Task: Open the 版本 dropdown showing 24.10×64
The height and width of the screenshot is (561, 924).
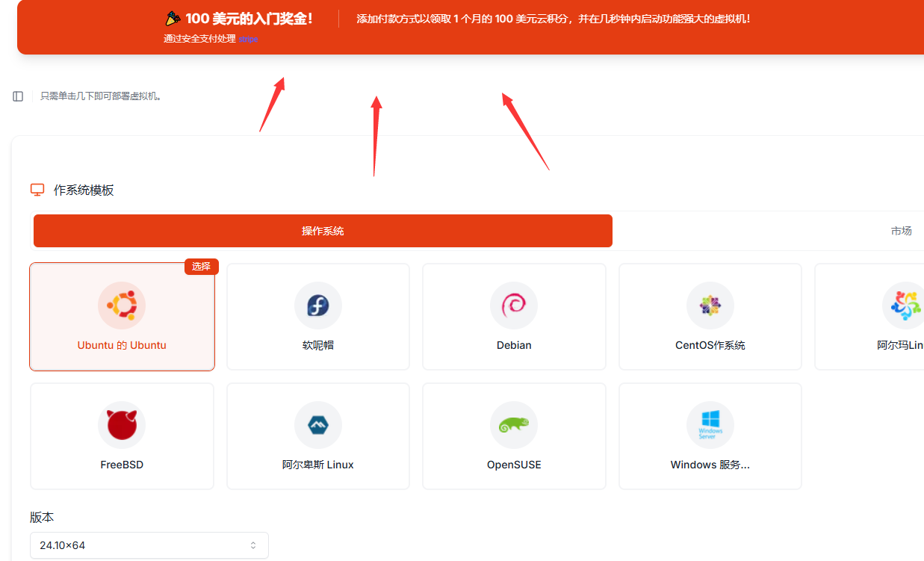Action: (x=149, y=545)
